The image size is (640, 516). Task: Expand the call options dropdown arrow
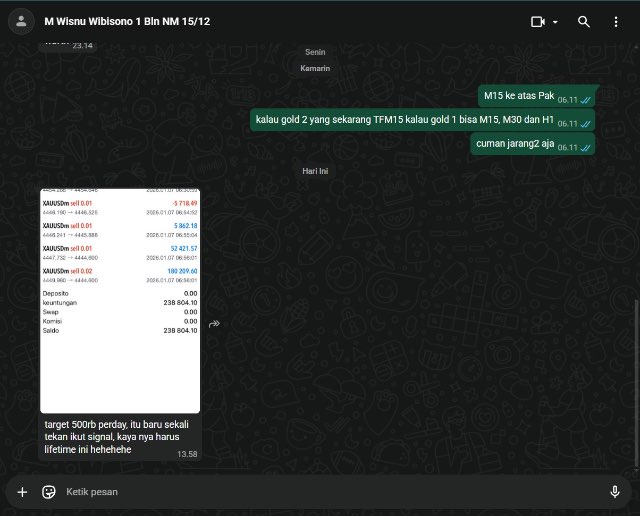[x=555, y=22]
